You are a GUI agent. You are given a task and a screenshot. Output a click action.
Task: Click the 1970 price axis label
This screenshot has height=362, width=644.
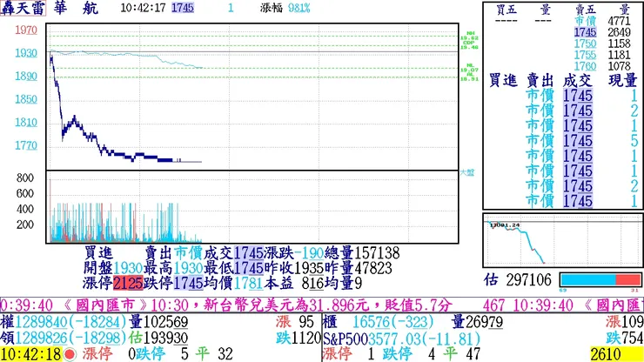point(26,30)
